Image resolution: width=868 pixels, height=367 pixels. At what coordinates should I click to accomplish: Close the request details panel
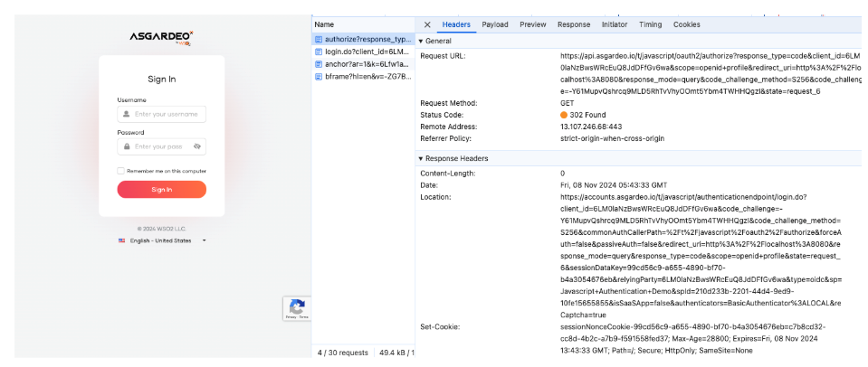(427, 25)
